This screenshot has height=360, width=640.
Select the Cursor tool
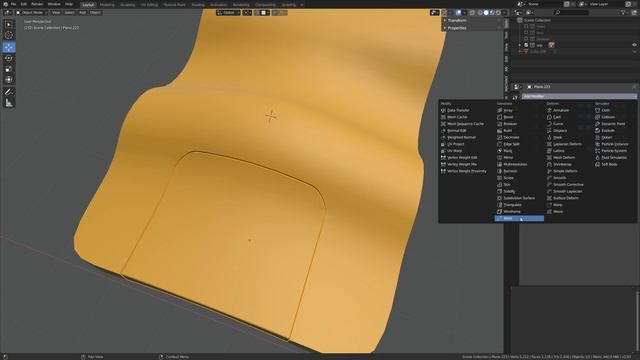pos(9,36)
